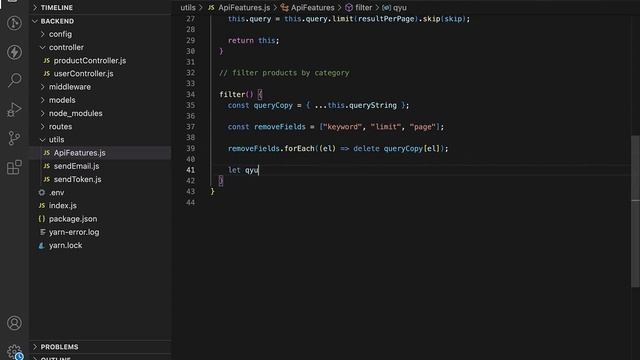Open the Run and Debug view
The height and width of the screenshot is (360, 640).
pyautogui.click(x=14, y=109)
